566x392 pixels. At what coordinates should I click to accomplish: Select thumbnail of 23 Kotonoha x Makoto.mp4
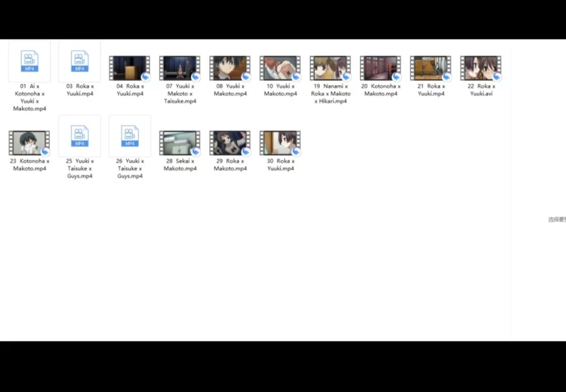point(29,143)
